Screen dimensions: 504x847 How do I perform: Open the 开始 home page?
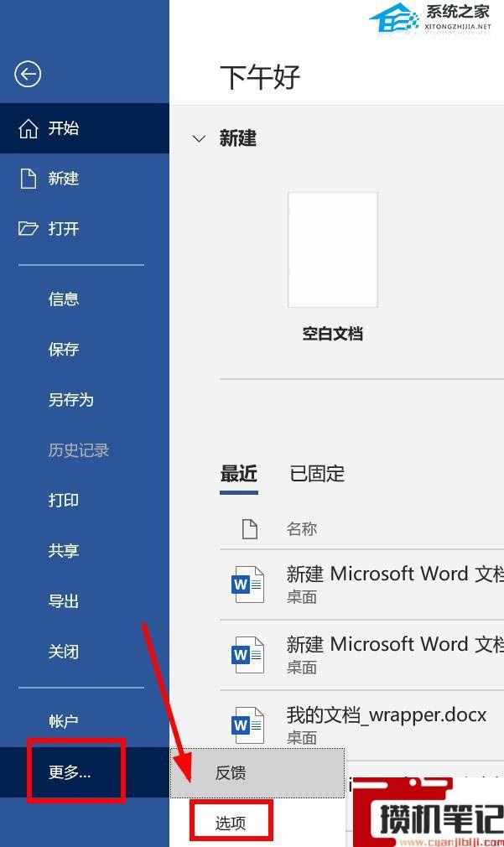[x=84, y=128]
